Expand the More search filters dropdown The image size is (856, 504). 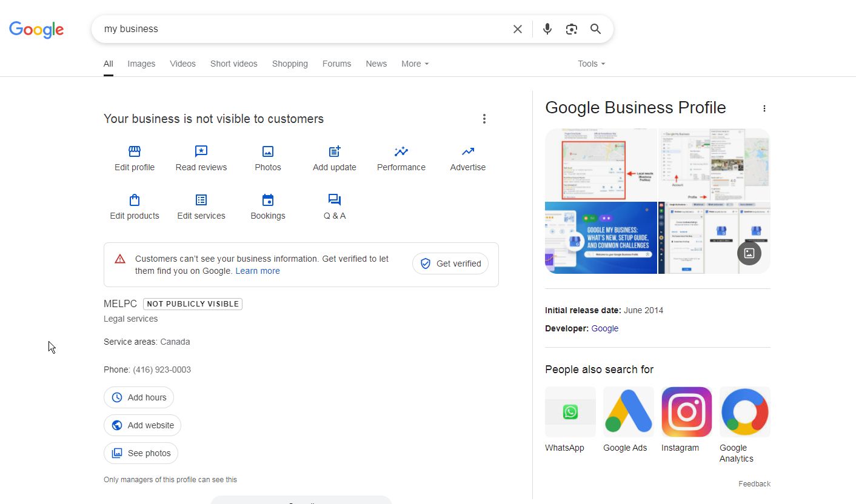coord(415,64)
